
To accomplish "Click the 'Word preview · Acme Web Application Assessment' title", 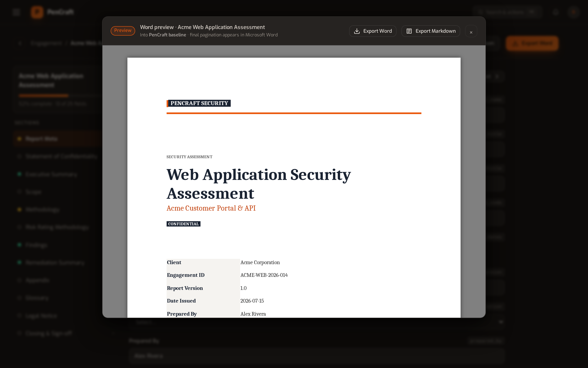I will [202, 27].
